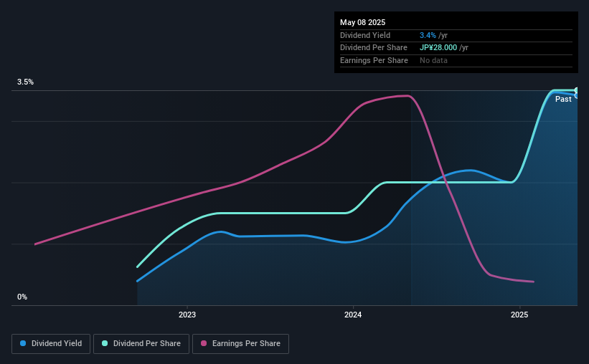
Task: Click the Earnings Per Share peak on pink line
Action: click(x=407, y=96)
